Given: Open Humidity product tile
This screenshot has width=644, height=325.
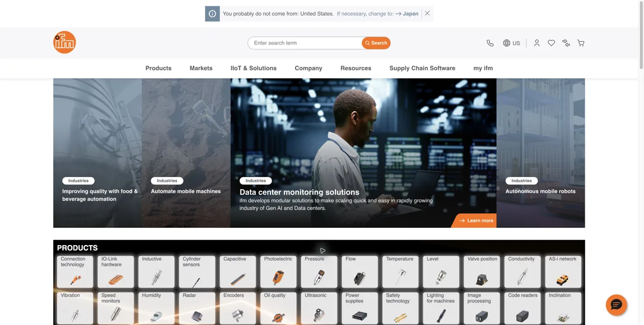Looking at the screenshot, I should (x=157, y=308).
